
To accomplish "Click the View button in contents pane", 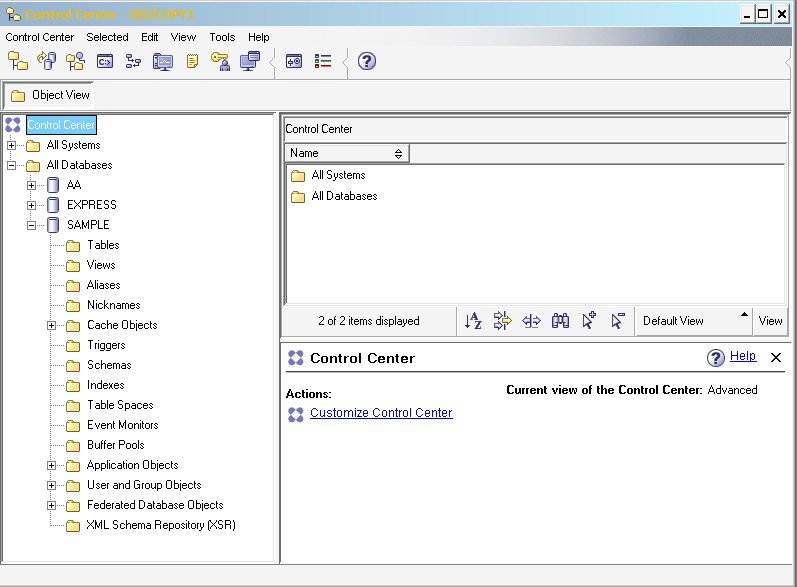I will (770, 321).
